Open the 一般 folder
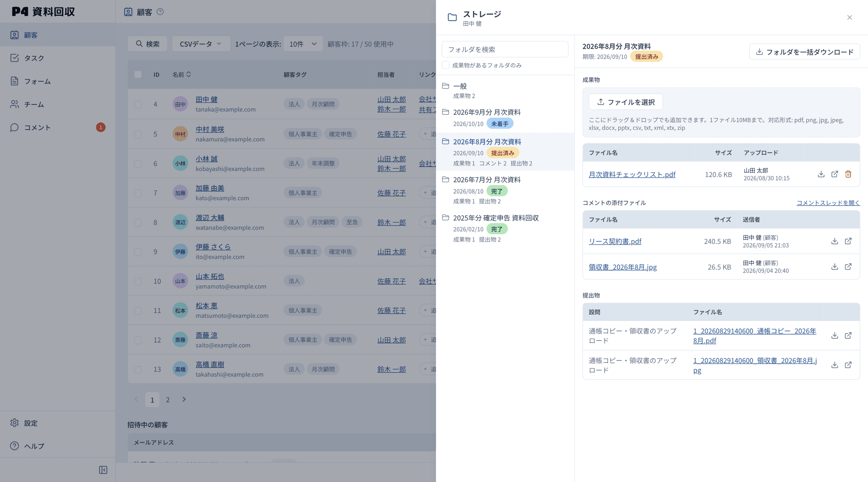Screen dimensions: 868x482 505,90
